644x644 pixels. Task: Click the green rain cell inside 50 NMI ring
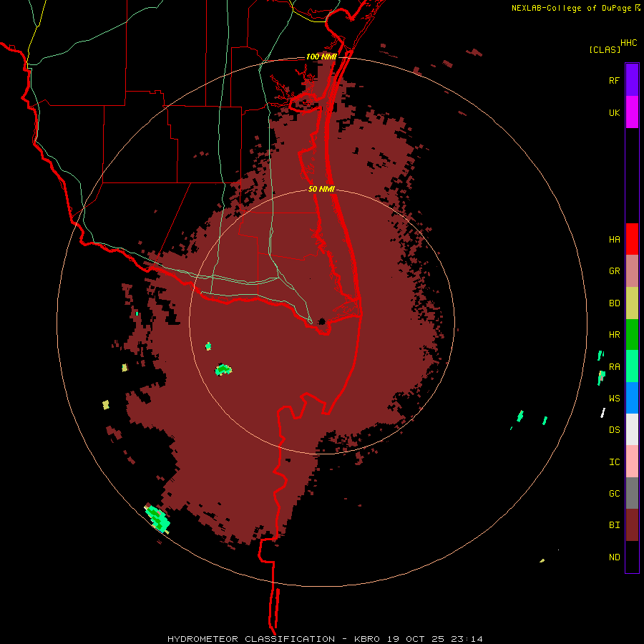(223, 370)
